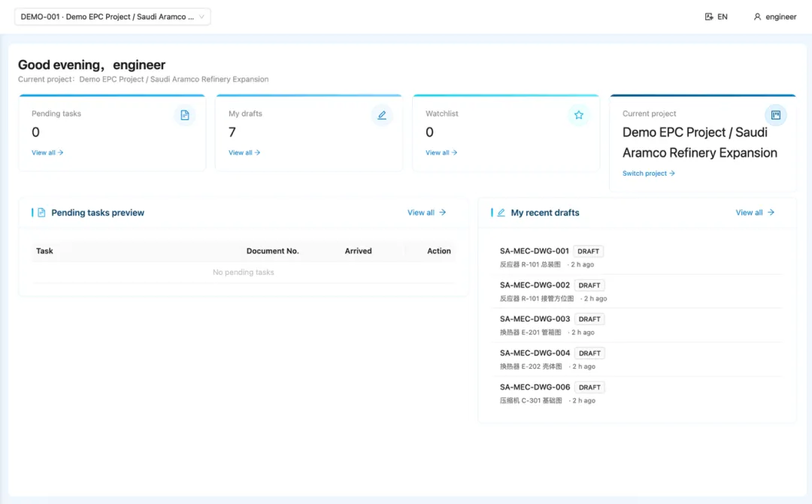Click the Current project board icon
Image resolution: width=812 pixels, height=504 pixels.
pos(776,115)
